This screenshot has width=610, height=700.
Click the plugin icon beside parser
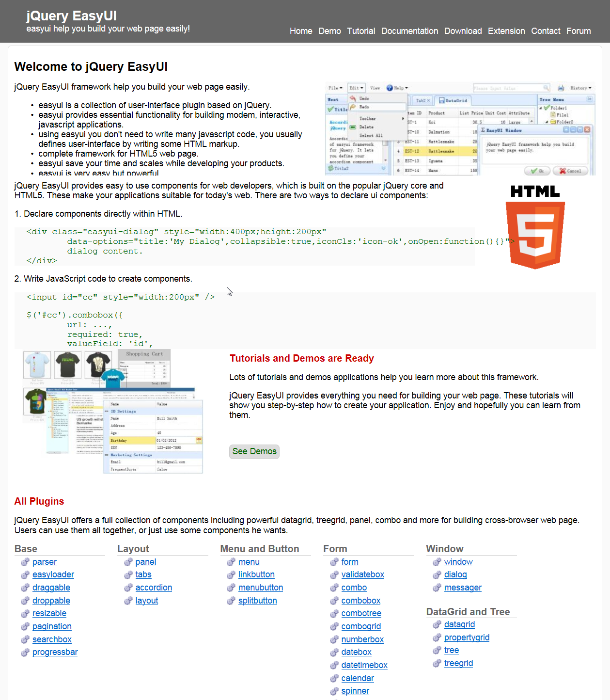25,562
